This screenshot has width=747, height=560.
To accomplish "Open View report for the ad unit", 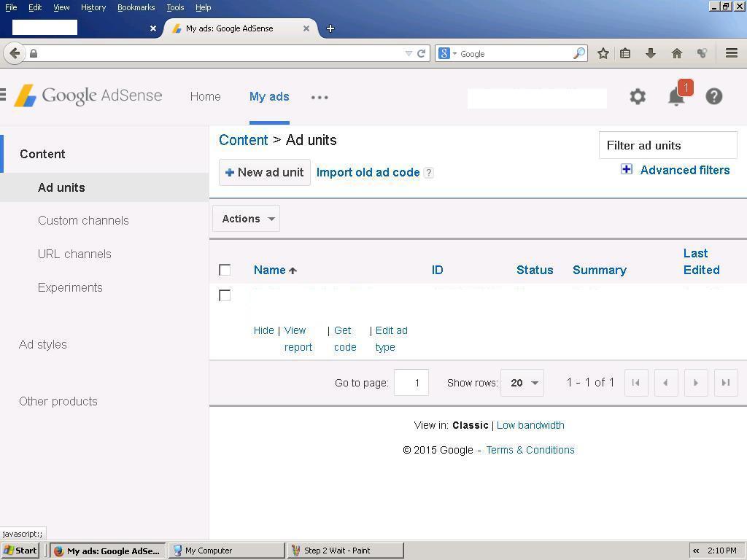I will click(x=298, y=338).
